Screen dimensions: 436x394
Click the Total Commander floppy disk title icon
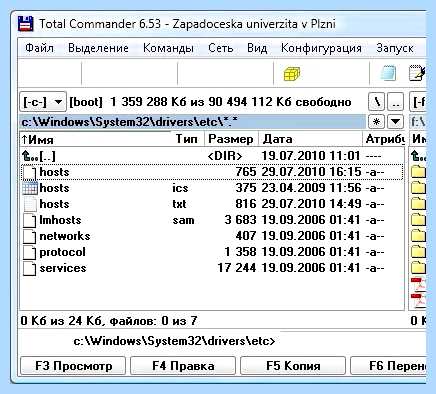26,24
